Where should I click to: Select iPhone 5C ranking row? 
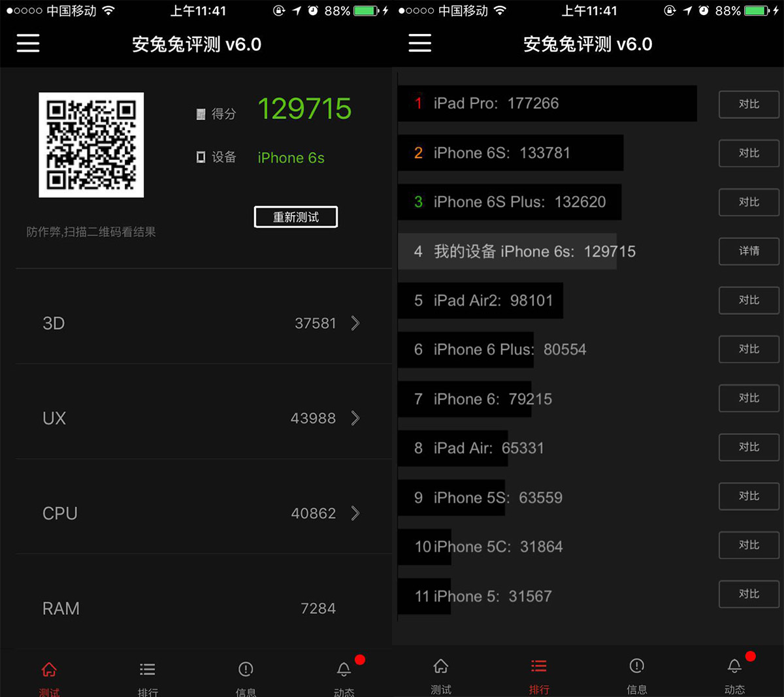point(481,547)
